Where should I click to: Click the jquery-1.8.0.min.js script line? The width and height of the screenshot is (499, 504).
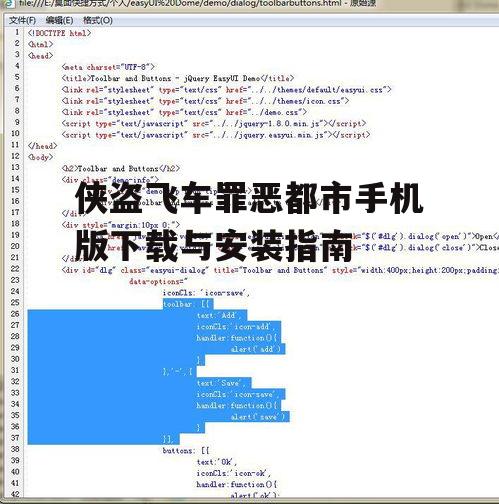tap(214, 124)
